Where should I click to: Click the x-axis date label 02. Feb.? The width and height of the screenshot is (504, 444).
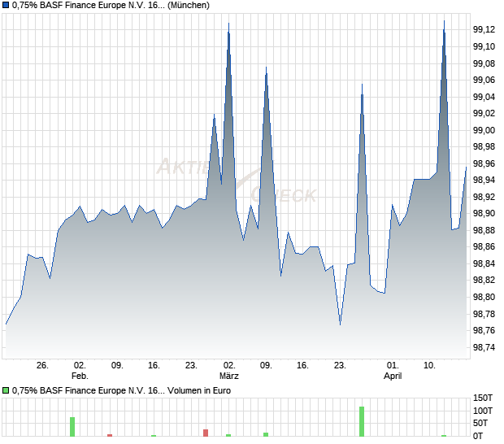[x=80, y=371]
